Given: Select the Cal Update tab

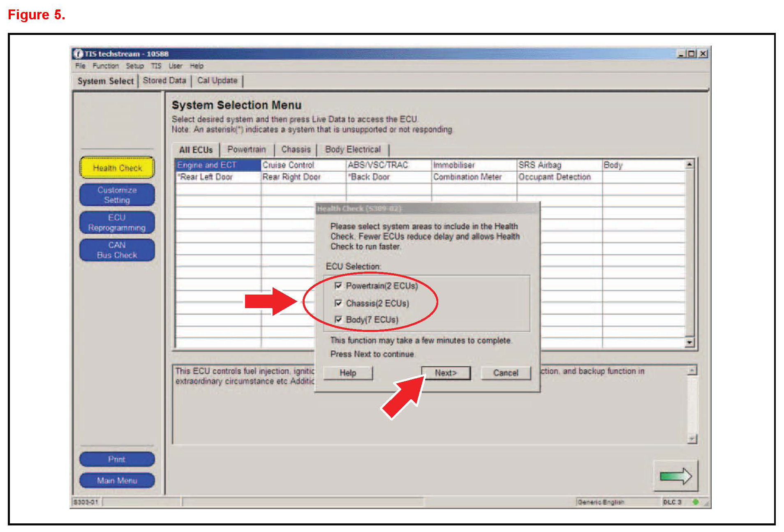Looking at the screenshot, I should pyautogui.click(x=217, y=81).
